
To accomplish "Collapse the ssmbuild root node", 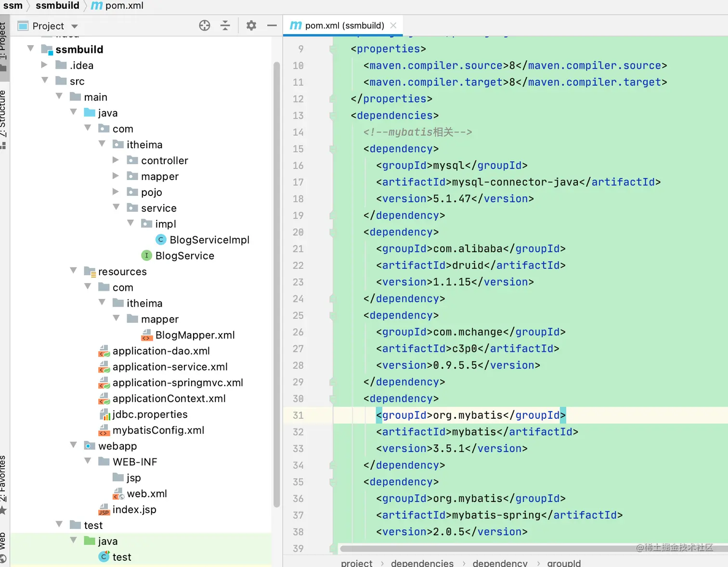I will [x=31, y=49].
